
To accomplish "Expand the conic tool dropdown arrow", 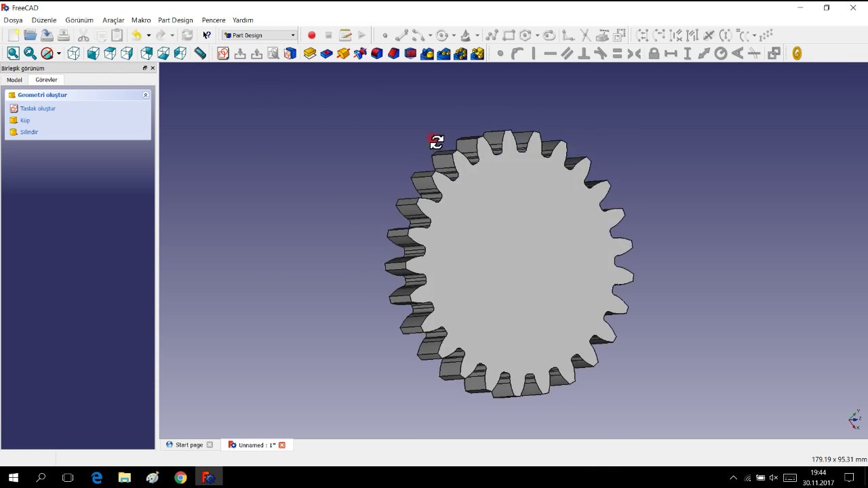I will click(x=477, y=35).
